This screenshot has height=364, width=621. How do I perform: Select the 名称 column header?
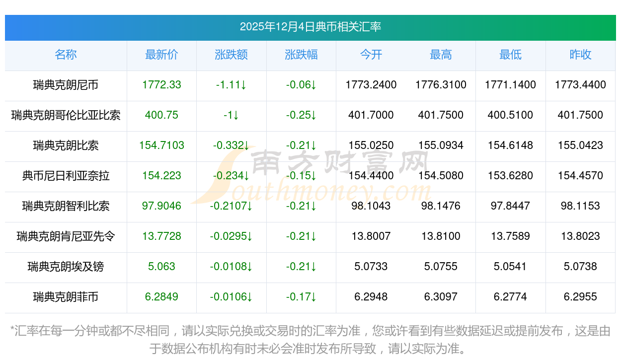(x=66, y=55)
